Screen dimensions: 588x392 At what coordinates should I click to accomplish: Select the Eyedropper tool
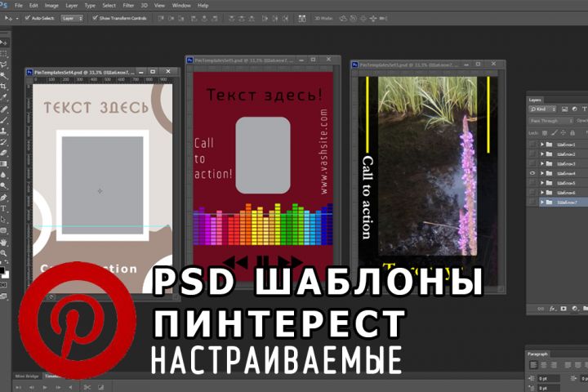[3, 97]
